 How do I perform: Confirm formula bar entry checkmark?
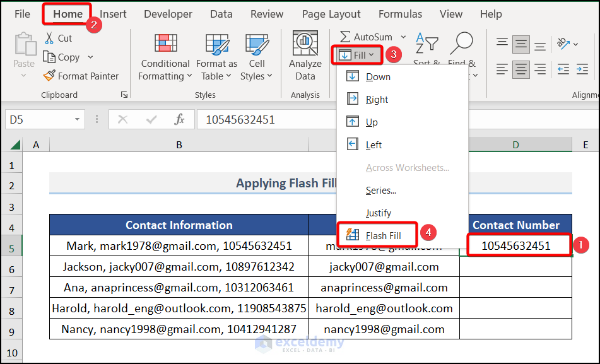click(x=151, y=119)
